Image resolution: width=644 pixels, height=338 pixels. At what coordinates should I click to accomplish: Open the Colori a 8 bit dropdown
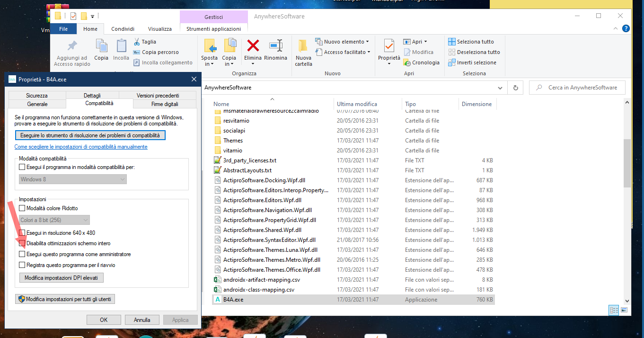(x=54, y=220)
